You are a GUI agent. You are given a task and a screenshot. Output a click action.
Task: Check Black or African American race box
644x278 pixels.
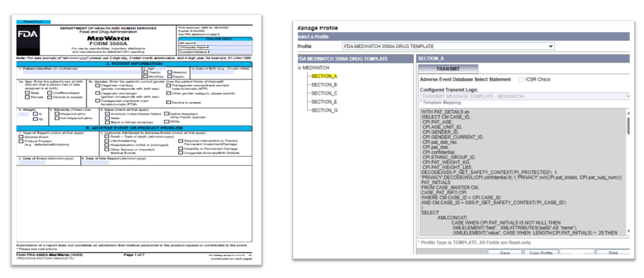pos(107,122)
